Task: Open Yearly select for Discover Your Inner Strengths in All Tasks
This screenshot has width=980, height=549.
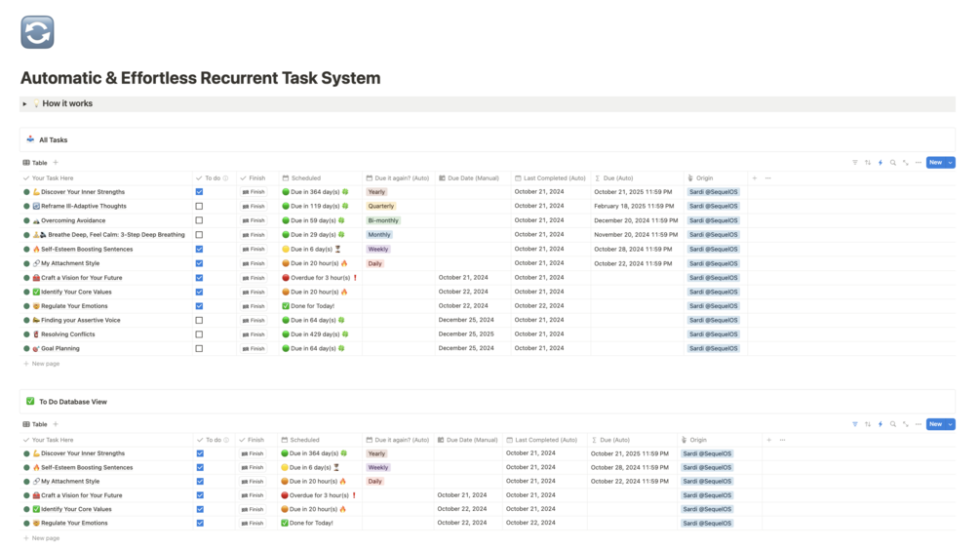Action: point(376,192)
